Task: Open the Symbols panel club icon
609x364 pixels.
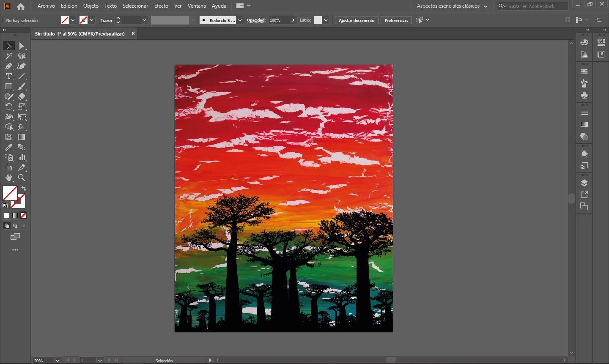Action: coord(584,95)
